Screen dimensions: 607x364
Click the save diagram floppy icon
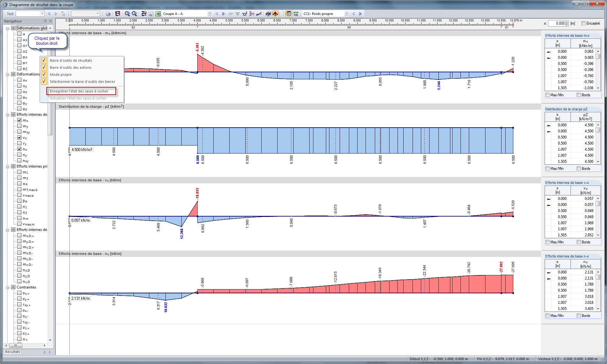click(151, 14)
